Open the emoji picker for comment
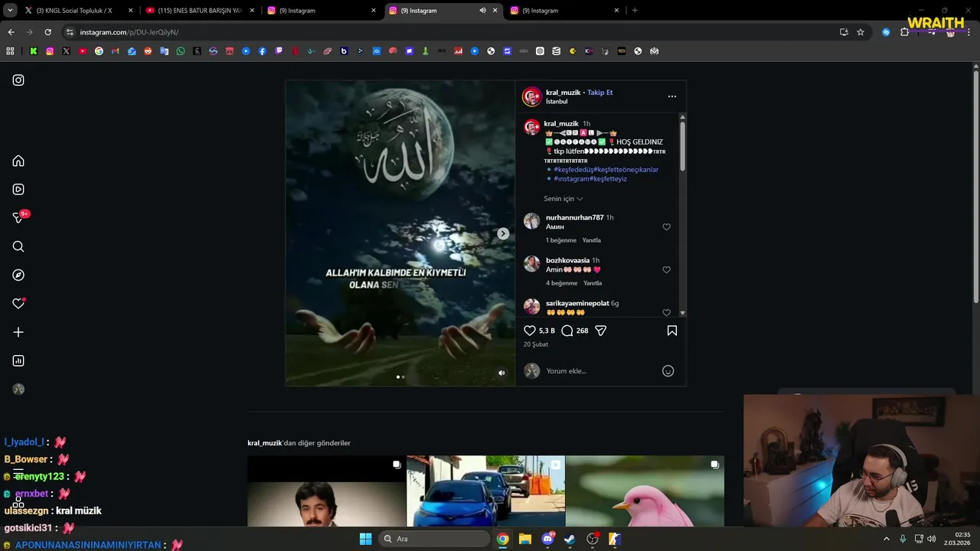This screenshot has height=551, width=980. pos(668,371)
